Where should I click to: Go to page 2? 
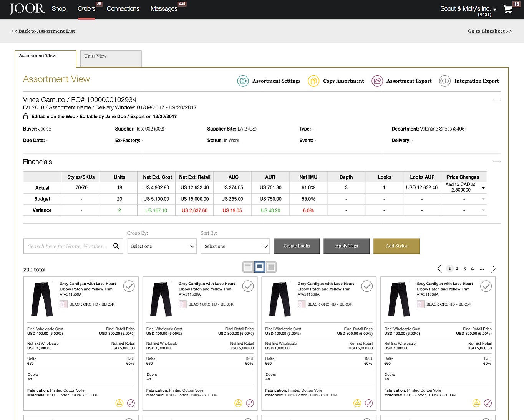point(457,269)
